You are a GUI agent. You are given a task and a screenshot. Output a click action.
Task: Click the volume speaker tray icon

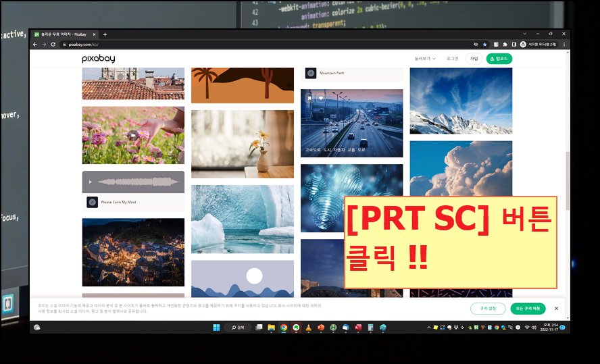pyautogui.click(x=534, y=328)
